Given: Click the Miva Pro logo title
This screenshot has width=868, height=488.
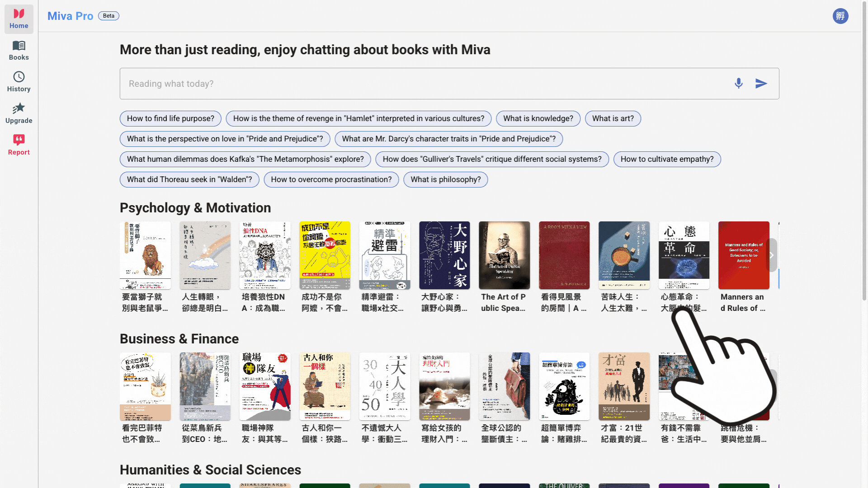Looking at the screenshot, I should point(70,16).
